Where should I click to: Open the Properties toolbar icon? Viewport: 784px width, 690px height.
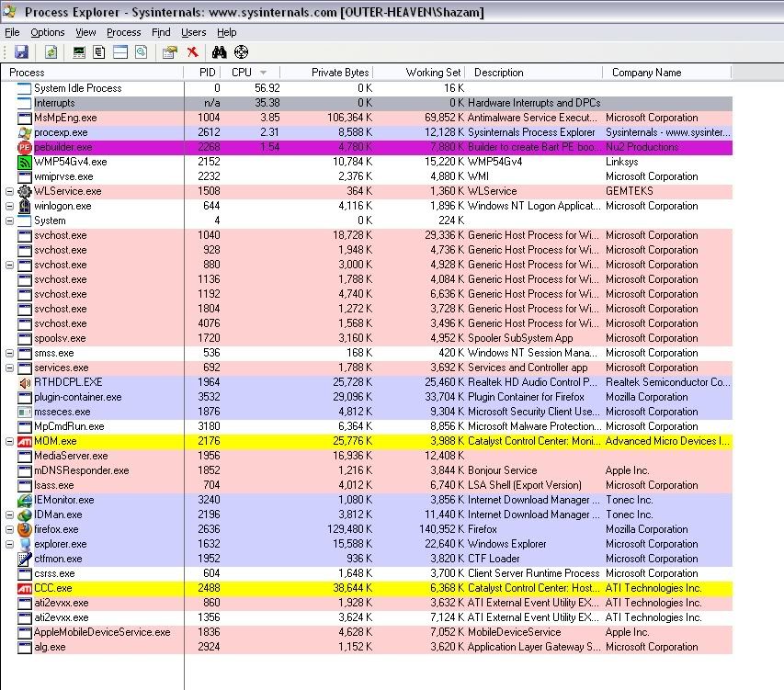point(170,52)
